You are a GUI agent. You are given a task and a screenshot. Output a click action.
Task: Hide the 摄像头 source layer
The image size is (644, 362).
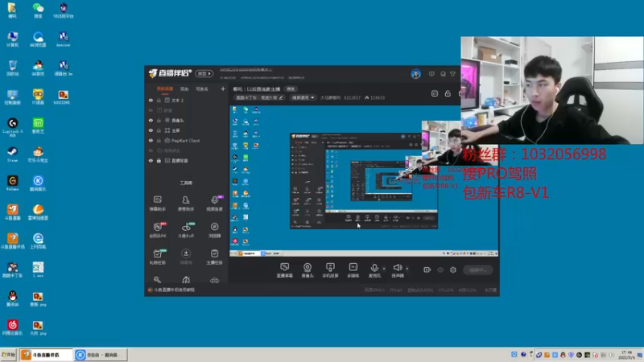click(x=151, y=120)
